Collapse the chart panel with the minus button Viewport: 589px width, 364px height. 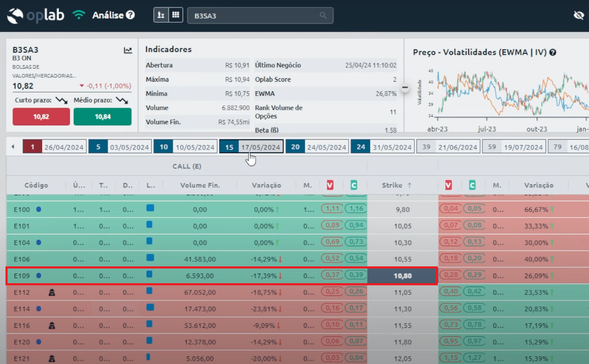[405, 88]
